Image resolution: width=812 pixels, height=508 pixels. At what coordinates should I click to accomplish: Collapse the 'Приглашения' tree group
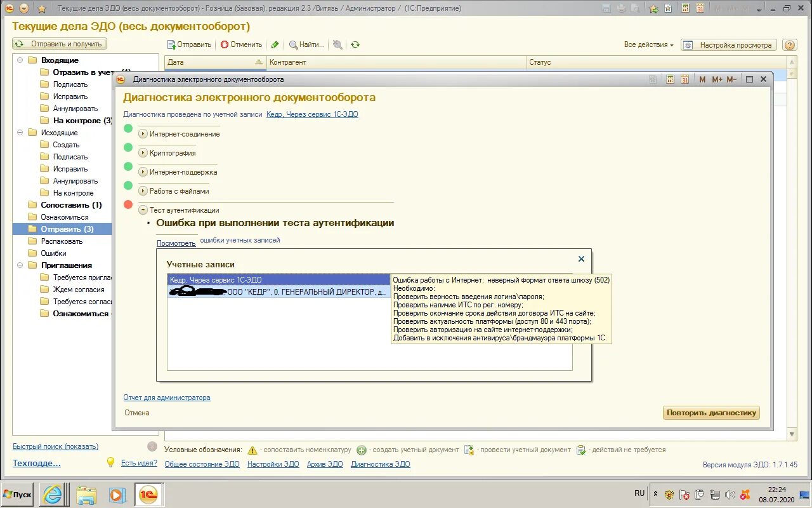(x=20, y=265)
